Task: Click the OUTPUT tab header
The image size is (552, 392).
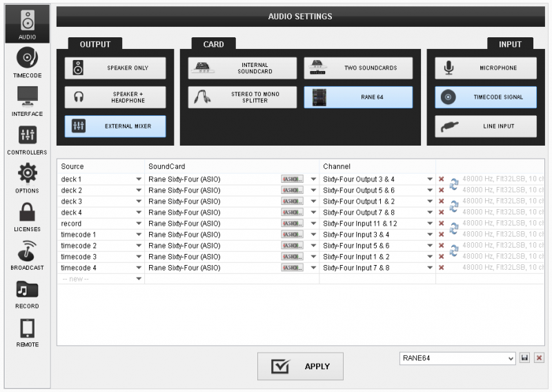Action: click(95, 44)
